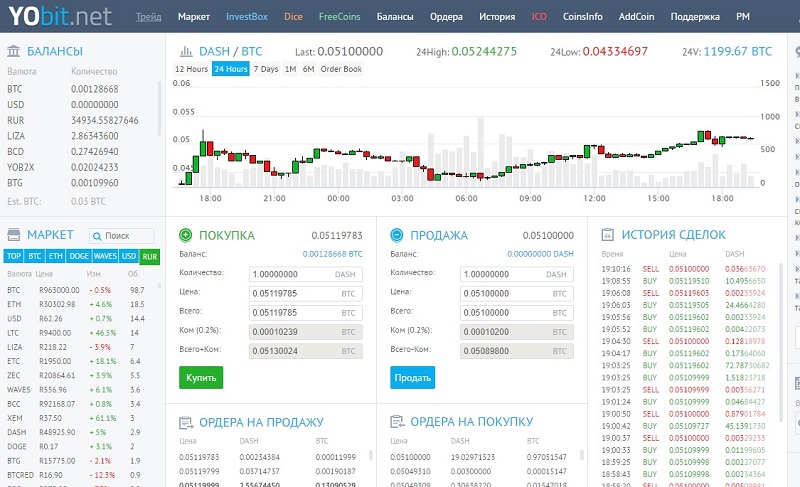Go to Балансы in the navigation bar
Image resolution: width=800 pixels, height=487 pixels.
click(x=395, y=16)
